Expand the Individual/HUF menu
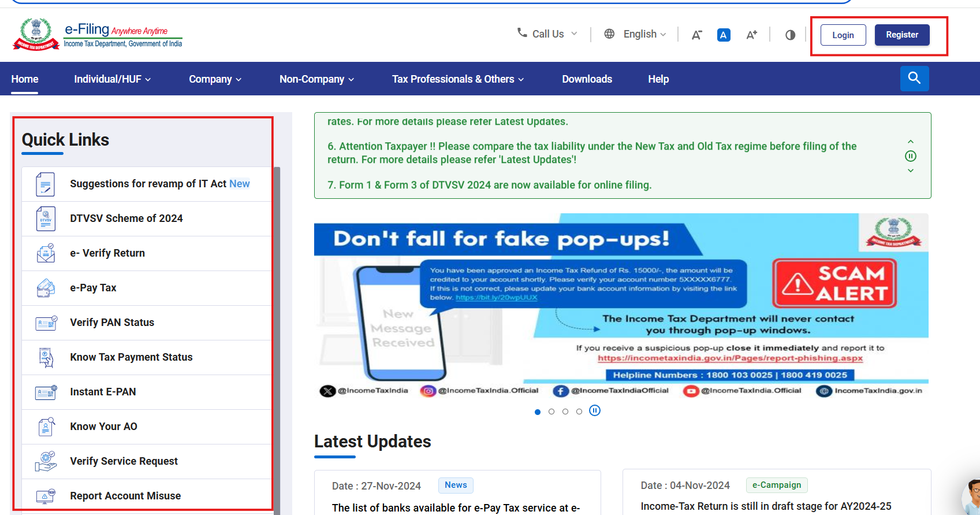This screenshot has width=980, height=515. tap(113, 79)
